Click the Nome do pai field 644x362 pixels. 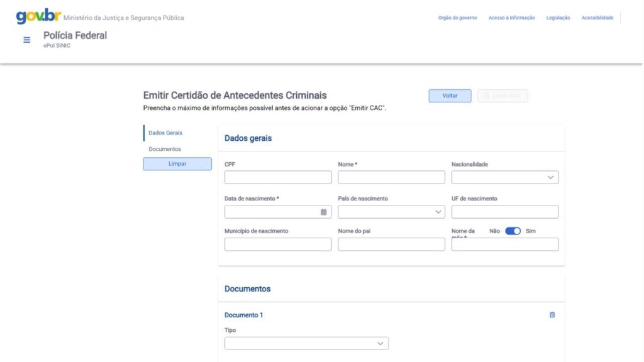coord(391,244)
